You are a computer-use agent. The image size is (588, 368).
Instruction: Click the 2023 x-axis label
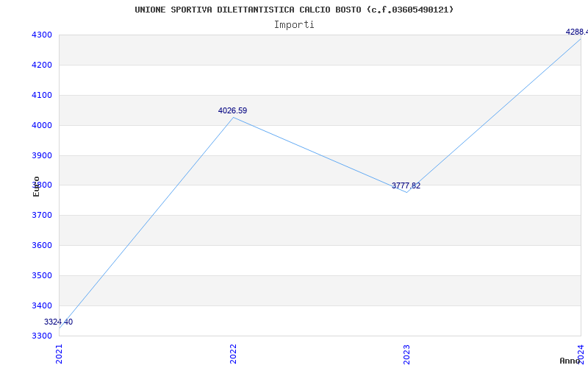[x=407, y=354]
